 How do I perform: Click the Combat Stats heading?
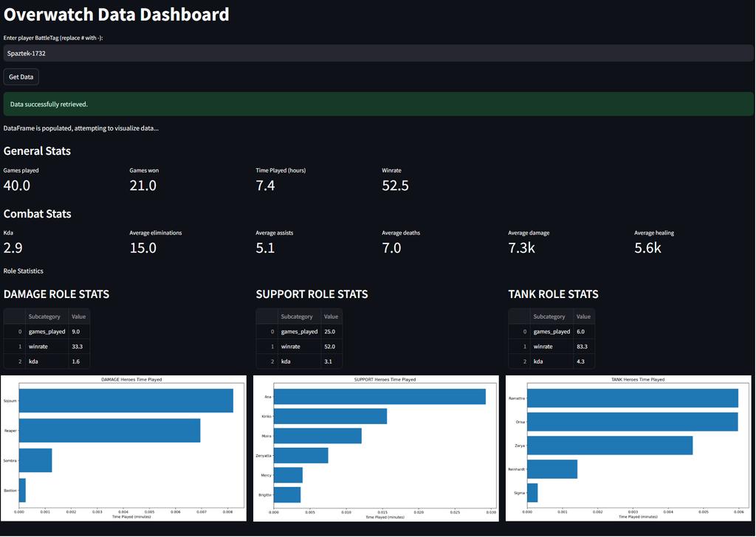(37, 214)
